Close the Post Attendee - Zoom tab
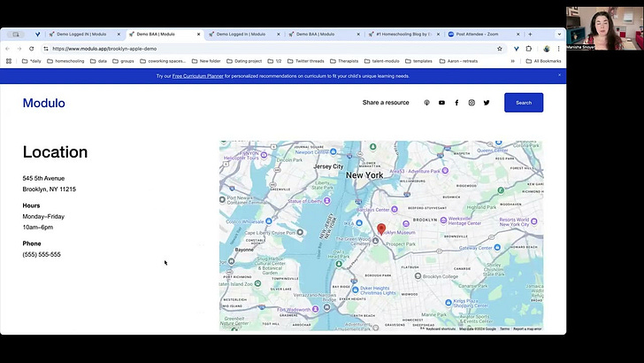The image size is (644, 363). click(x=517, y=35)
